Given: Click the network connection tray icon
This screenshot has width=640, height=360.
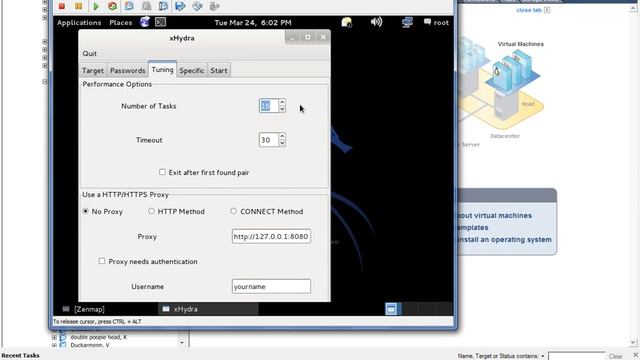Looking at the screenshot, I should [x=407, y=22].
